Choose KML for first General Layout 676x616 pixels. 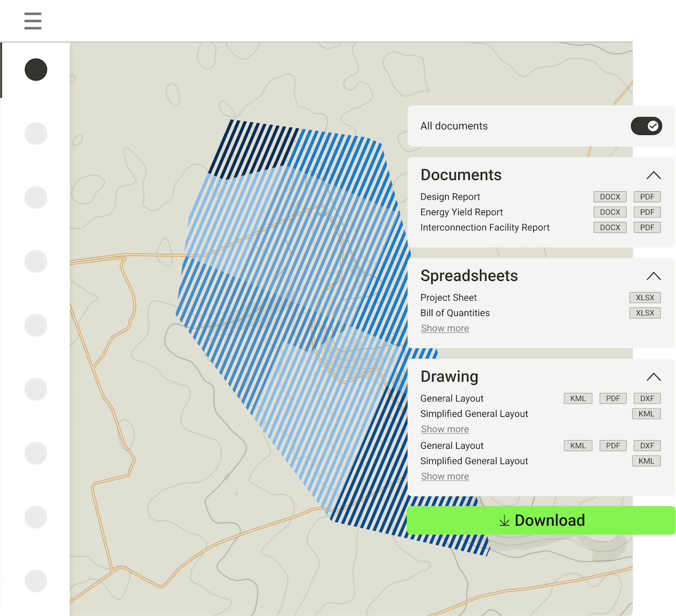[x=578, y=399]
